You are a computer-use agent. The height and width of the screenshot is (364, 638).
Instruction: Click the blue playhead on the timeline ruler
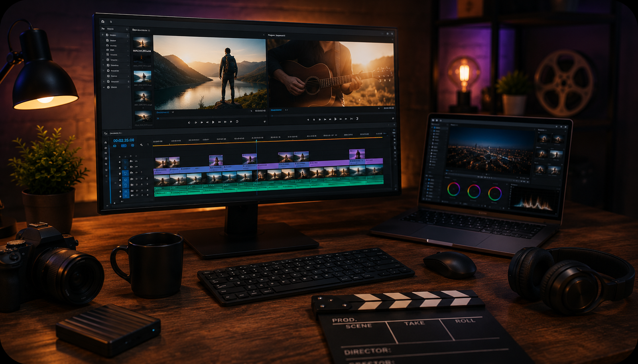256,141
